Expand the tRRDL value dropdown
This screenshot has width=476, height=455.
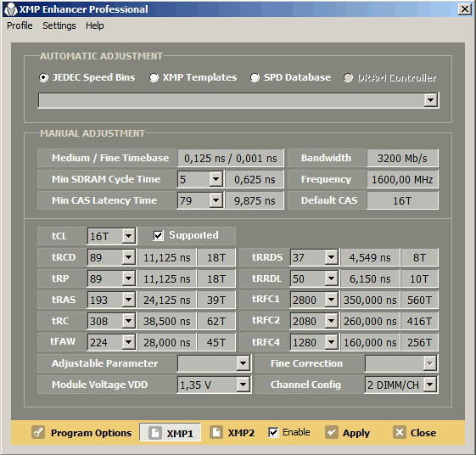pos(331,278)
